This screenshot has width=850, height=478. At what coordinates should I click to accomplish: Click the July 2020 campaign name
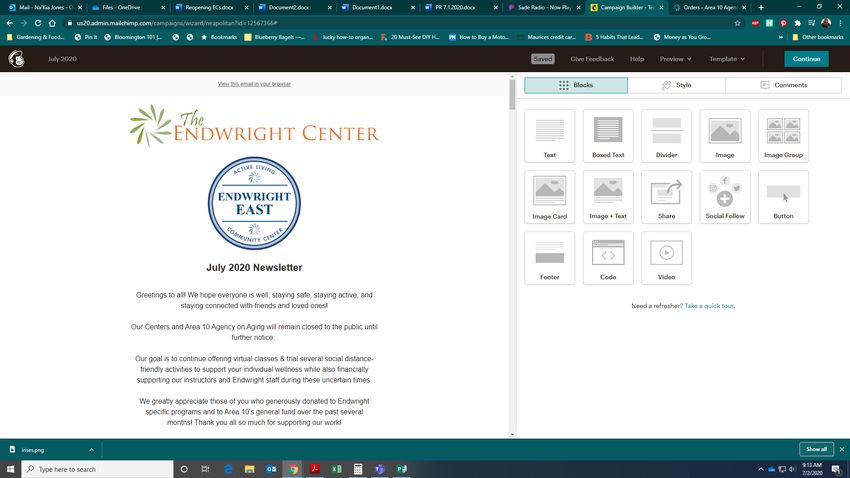62,59
